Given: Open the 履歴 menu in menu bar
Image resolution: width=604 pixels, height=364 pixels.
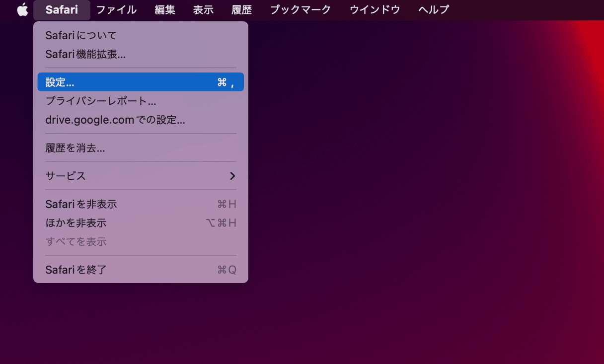Looking at the screenshot, I should coord(242,9).
